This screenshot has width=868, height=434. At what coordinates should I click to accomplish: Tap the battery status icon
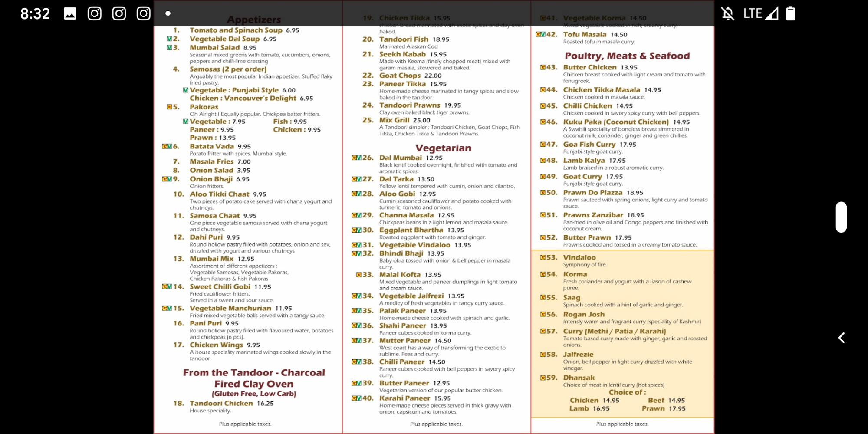(790, 14)
